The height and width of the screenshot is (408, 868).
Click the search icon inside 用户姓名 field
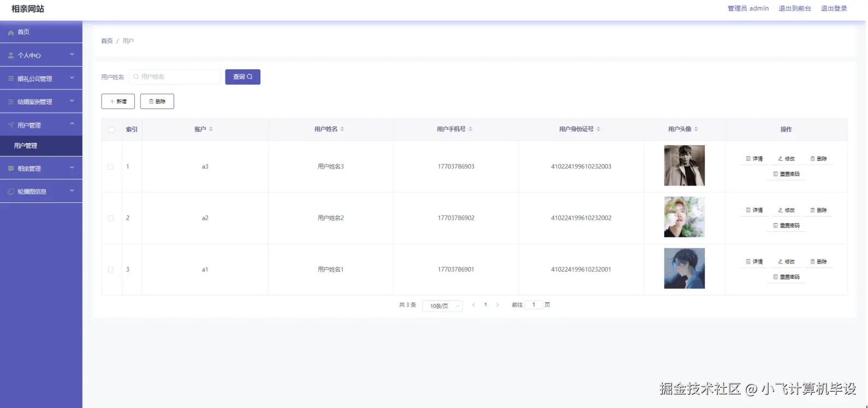pos(136,77)
